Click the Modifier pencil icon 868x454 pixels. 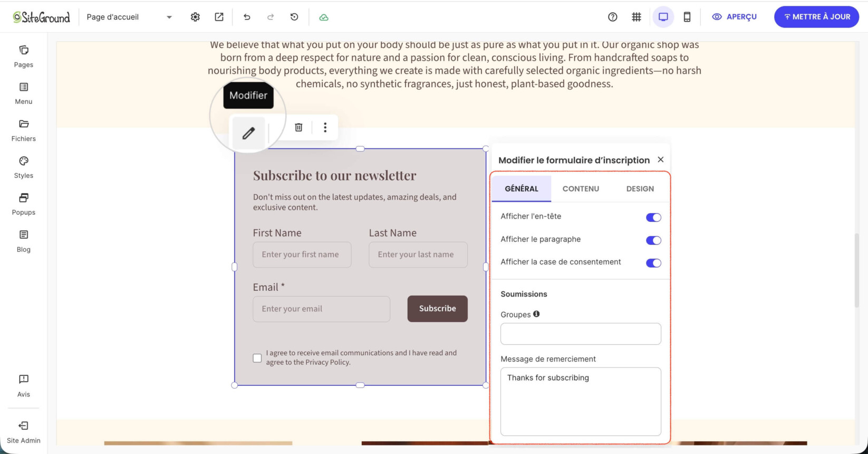coord(248,133)
